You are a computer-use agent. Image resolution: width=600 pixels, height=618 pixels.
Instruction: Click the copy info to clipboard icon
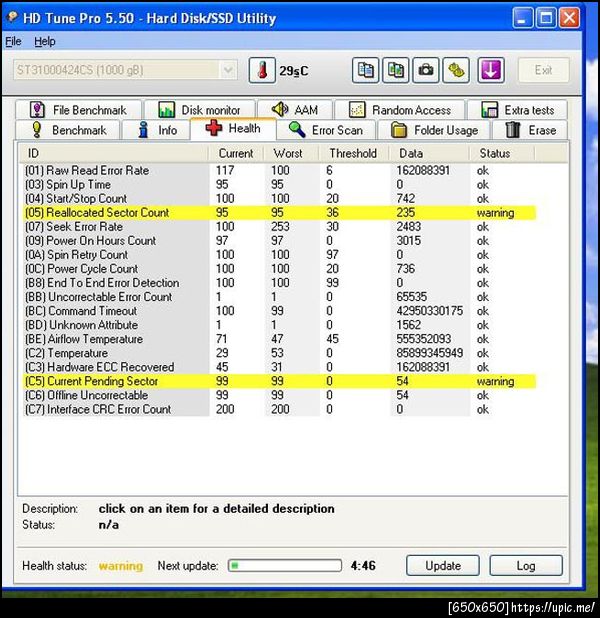[365, 71]
